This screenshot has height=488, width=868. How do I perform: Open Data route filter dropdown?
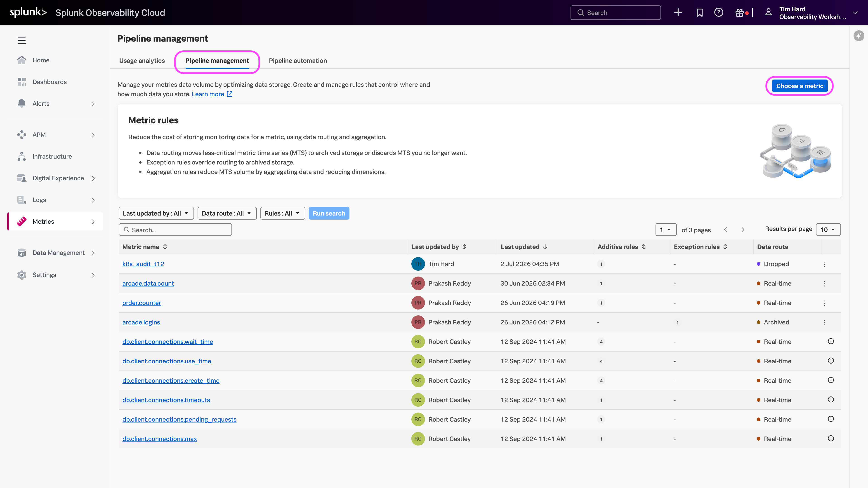click(227, 213)
